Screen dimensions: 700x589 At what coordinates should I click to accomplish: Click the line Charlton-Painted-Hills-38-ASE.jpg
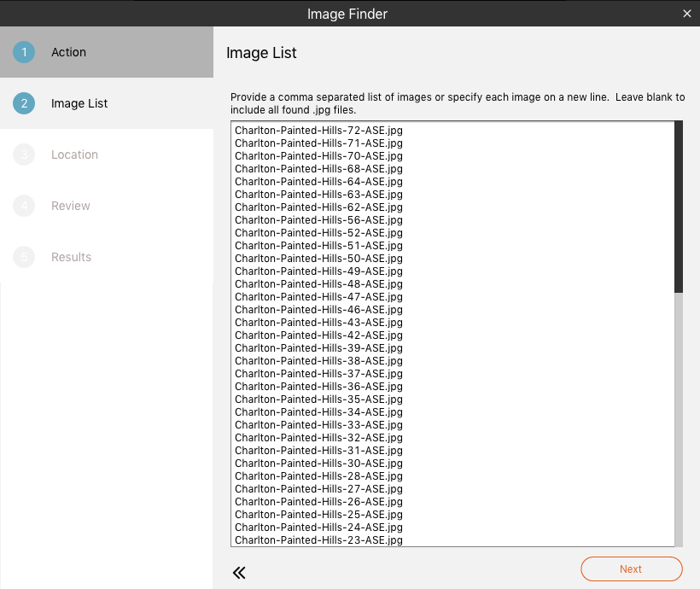coord(318,361)
